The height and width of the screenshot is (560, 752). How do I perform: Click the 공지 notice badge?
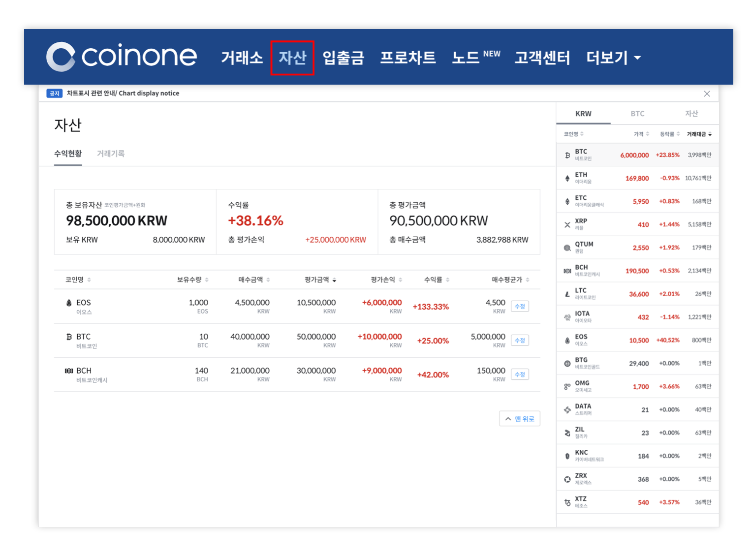tap(54, 93)
